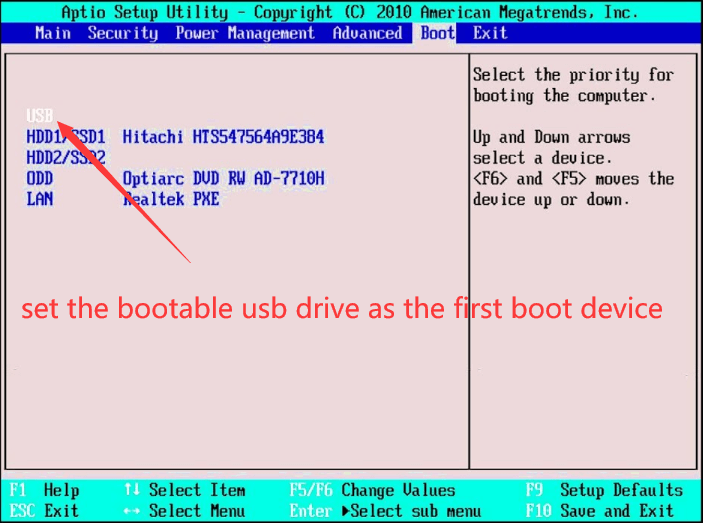The image size is (703, 523).
Task: Click F9 Setup Defaults
Action: 604,490
